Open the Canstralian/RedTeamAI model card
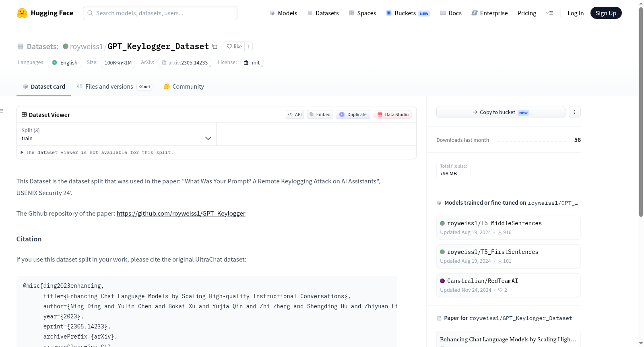 [508, 285]
